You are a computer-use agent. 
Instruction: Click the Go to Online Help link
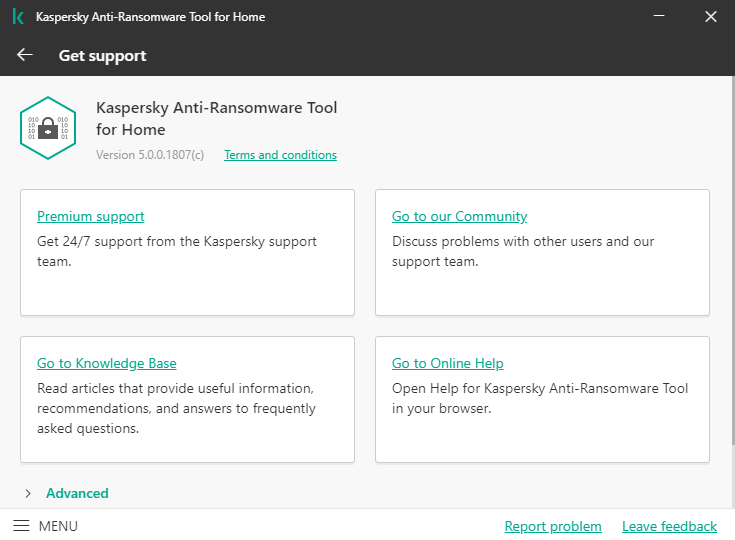[447, 363]
